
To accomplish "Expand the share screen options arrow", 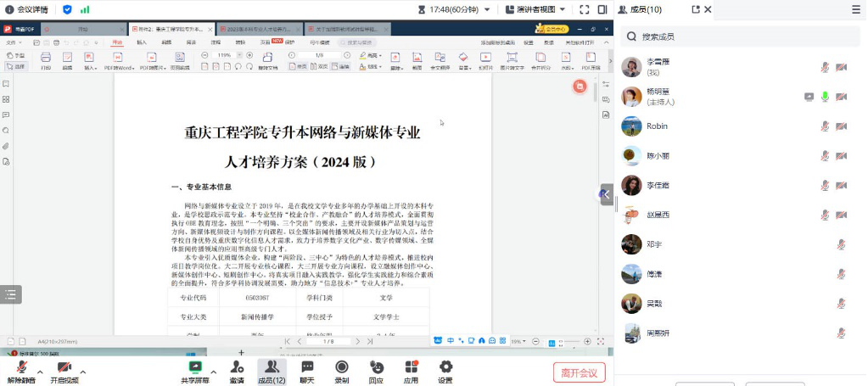I will click(x=214, y=371).
